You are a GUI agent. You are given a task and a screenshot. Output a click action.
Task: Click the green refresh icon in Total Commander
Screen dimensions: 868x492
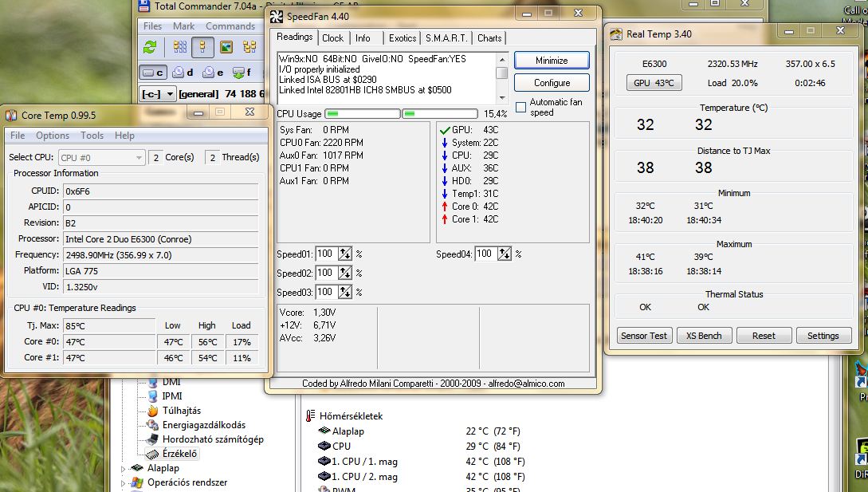[x=150, y=47]
